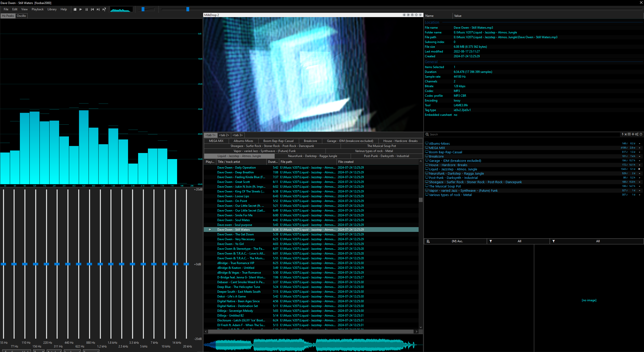Skip to the previous track
Image resolution: width=644 pixels, height=352 pixels.
92,9
